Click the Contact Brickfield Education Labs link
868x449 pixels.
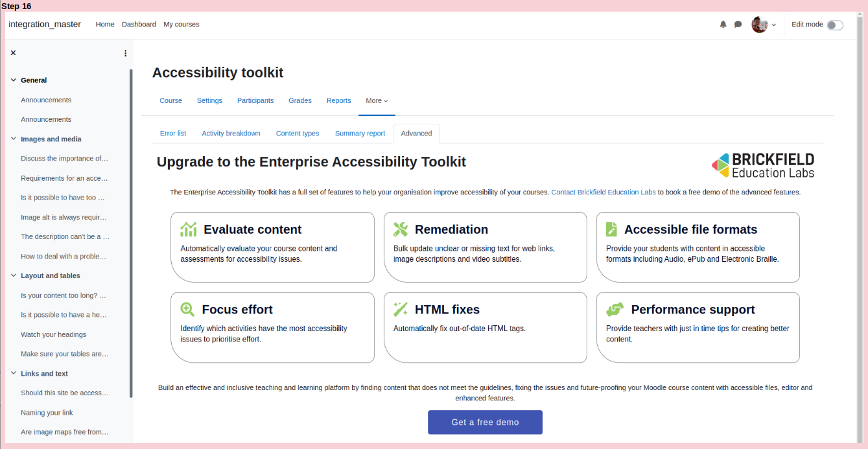click(x=604, y=192)
